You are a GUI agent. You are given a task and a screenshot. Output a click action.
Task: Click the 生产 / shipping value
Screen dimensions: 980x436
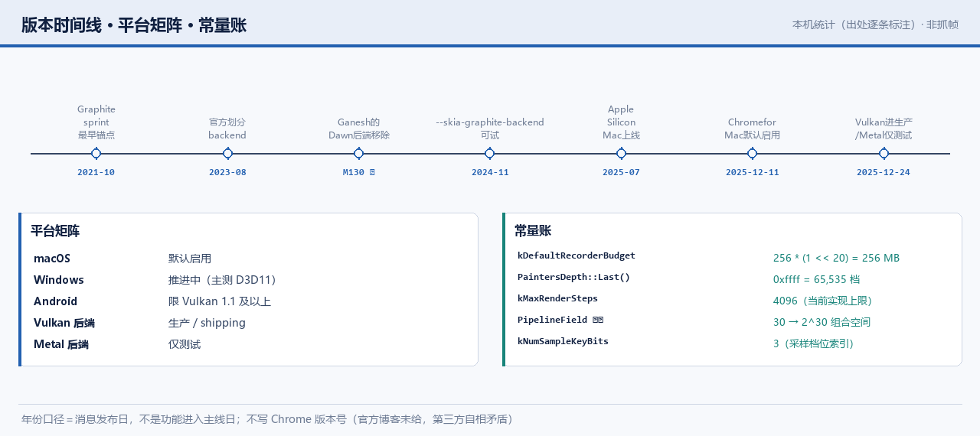click(x=207, y=323)
